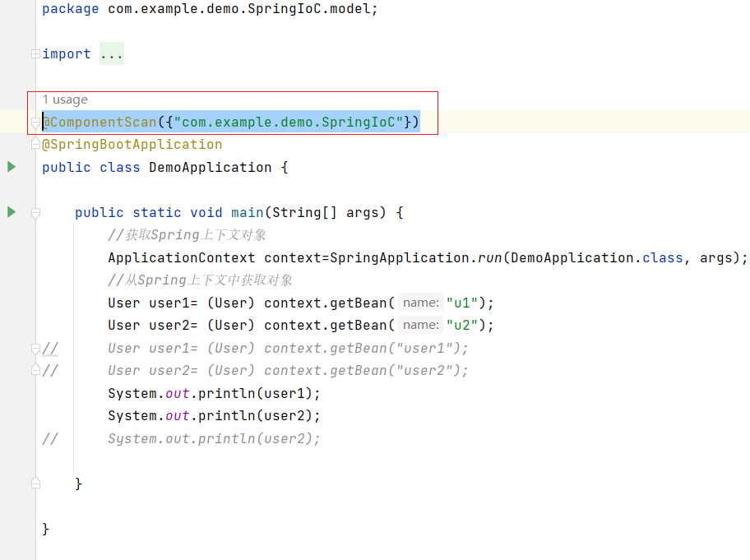
Task: Run DemoApplication class via gutter arrow
Action: pyautogui.click(x=12, y=167)
